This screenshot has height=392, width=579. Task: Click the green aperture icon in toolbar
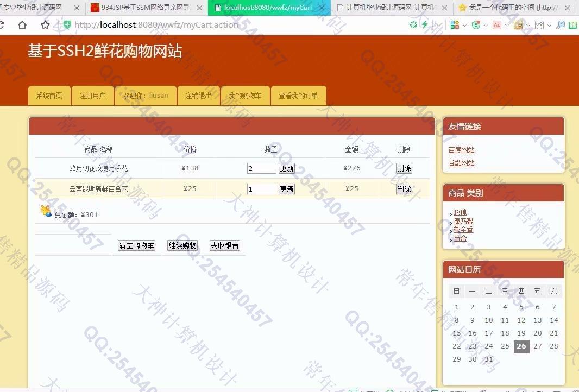[413, 25]
